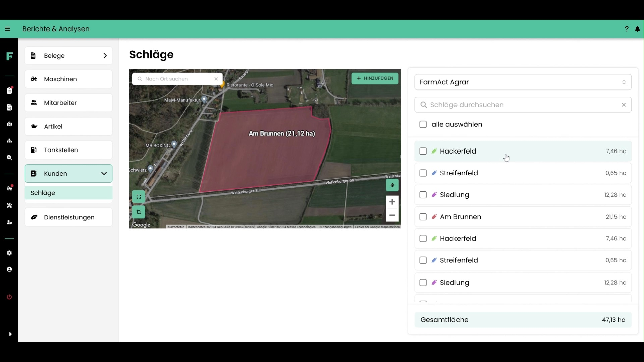The image size is (644, 362).
Task: Tick the Am Brunnen field checkbox
Action: click(x=423, y=217)
